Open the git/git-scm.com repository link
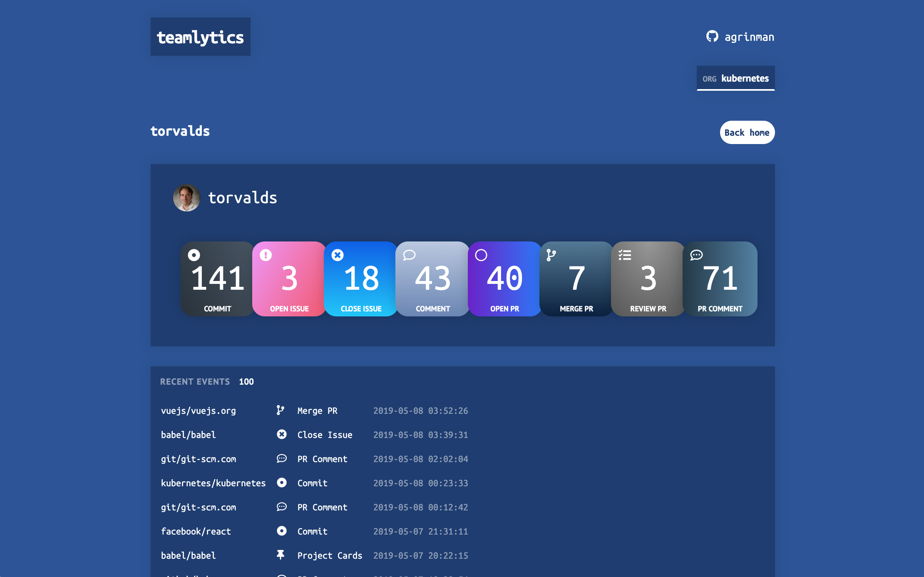Screen dimensions: 924x577 [199, 459]
